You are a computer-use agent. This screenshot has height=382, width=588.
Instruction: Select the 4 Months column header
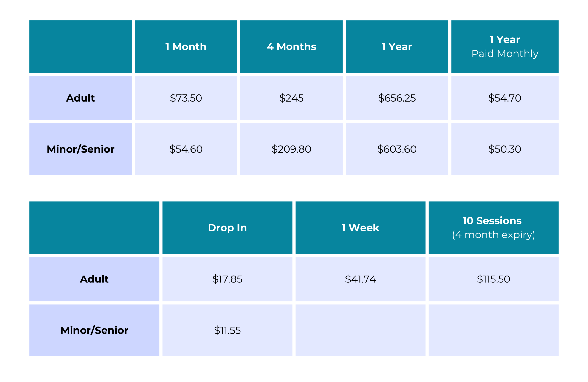point(291,47)
